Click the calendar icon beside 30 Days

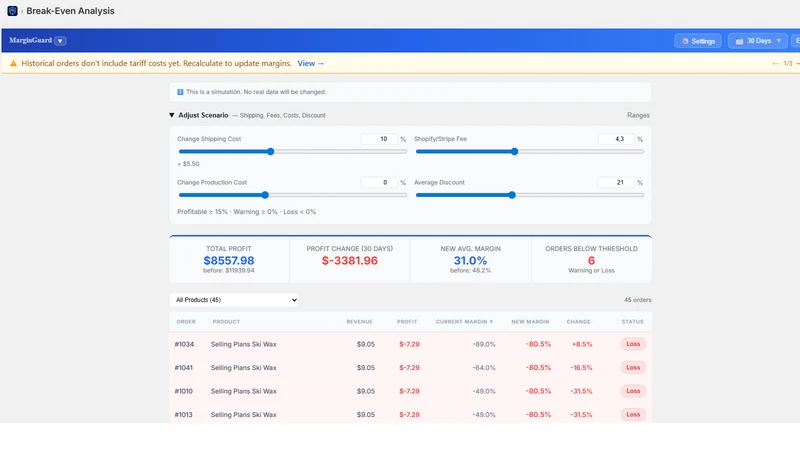pos(739,41)
